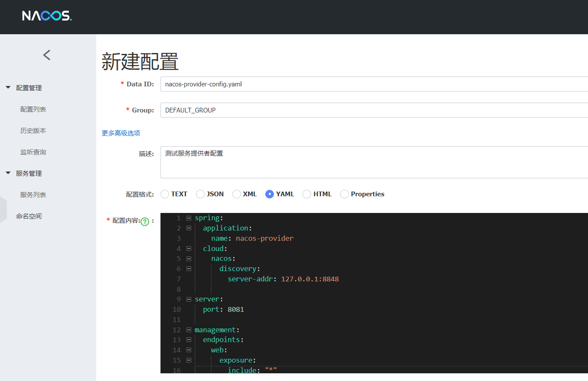Image resolution: width=588 pixels, height=381 pixels.
Task: Click the Data ID input field
Action: point(374,84)
